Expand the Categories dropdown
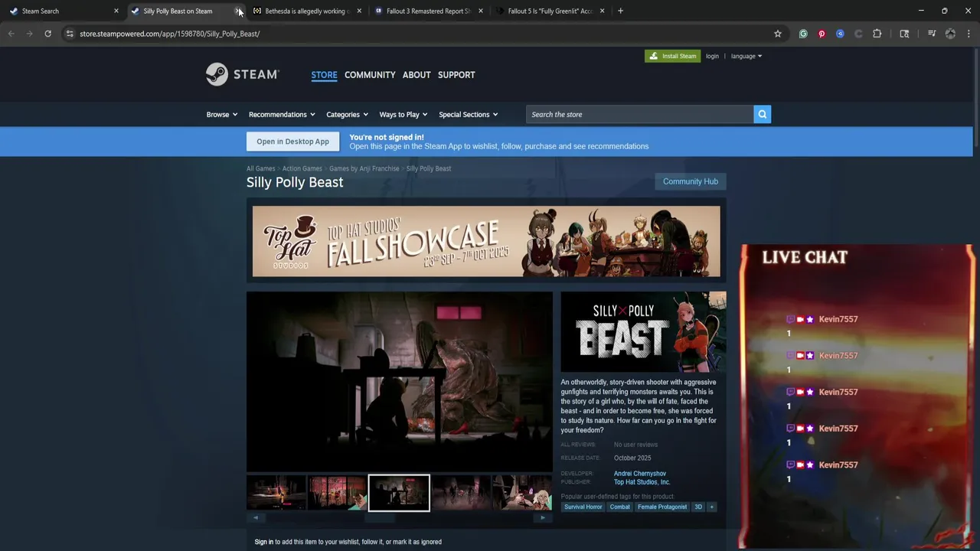This screenshot has height=551, width=980. point(347,114)
